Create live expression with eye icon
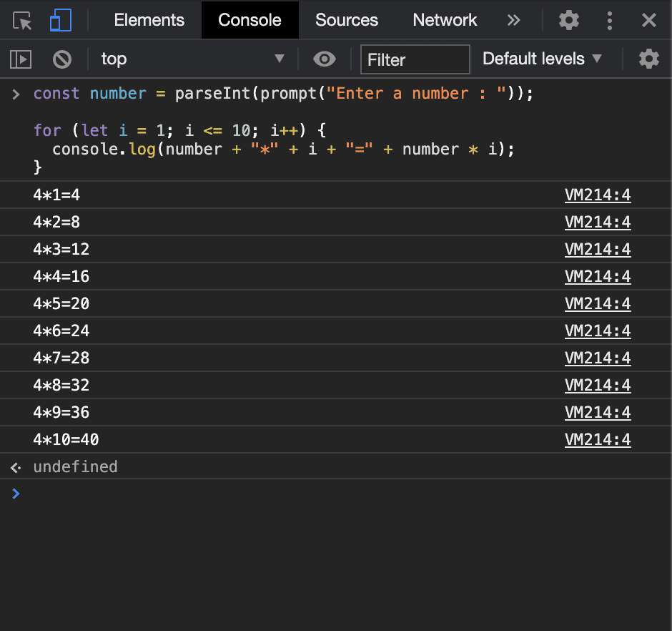 325,59
